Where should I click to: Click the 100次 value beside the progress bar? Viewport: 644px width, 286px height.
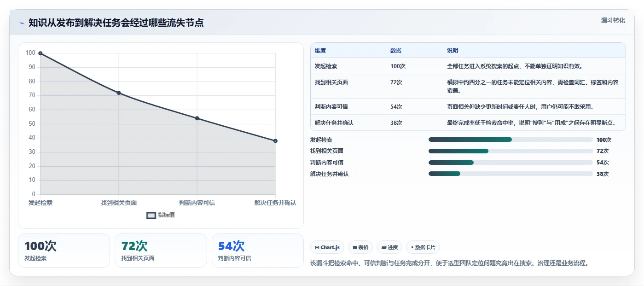click(604, 140)
